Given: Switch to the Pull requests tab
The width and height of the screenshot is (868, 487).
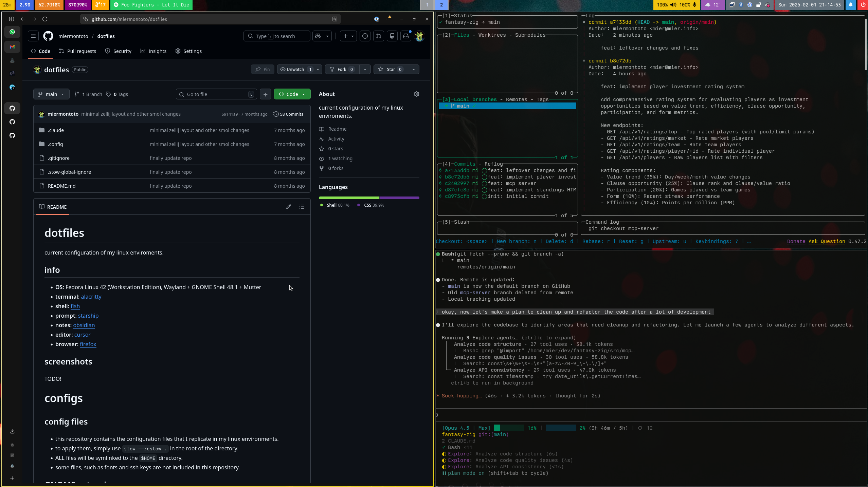Looking at the screenshot, I should tap(77, 51).
